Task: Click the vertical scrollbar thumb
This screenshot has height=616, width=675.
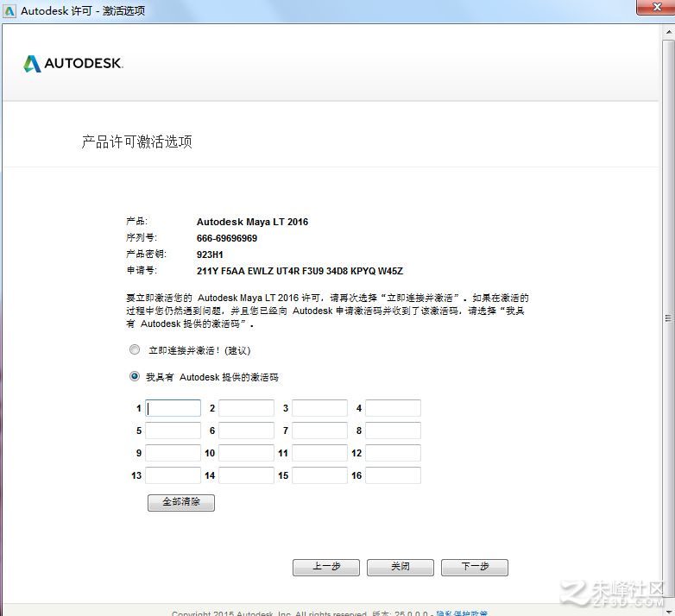Action: pyautogui.click(x=669, y=318)
